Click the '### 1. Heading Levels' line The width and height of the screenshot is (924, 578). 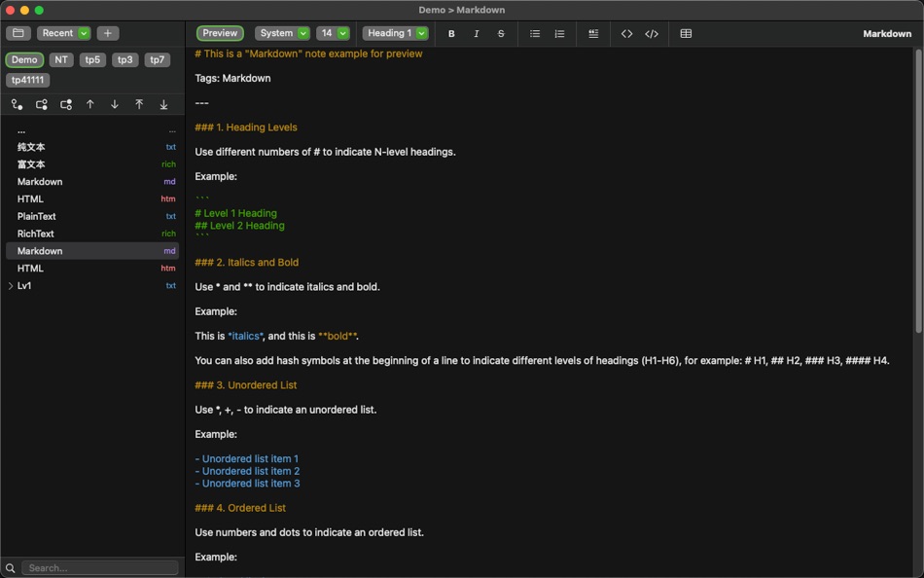coord(246,127)
